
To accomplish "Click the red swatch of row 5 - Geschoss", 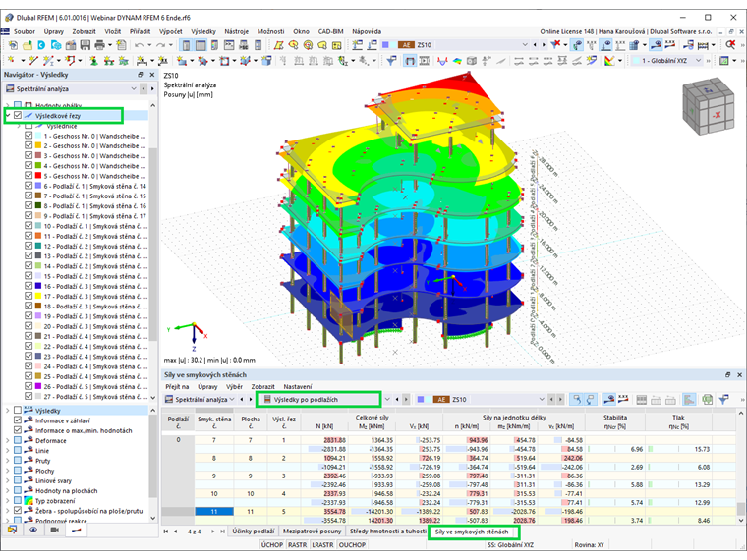I will point(38,176).
